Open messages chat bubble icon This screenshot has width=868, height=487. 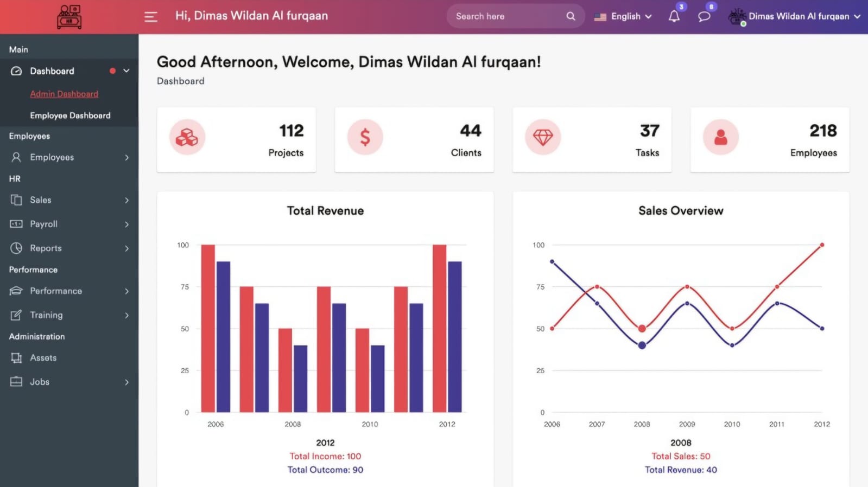pyautogui.click(x=704, y=16)
